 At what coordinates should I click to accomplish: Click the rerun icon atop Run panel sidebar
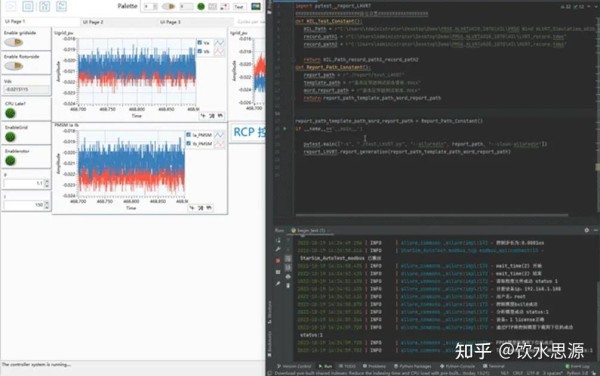(278, 240)
